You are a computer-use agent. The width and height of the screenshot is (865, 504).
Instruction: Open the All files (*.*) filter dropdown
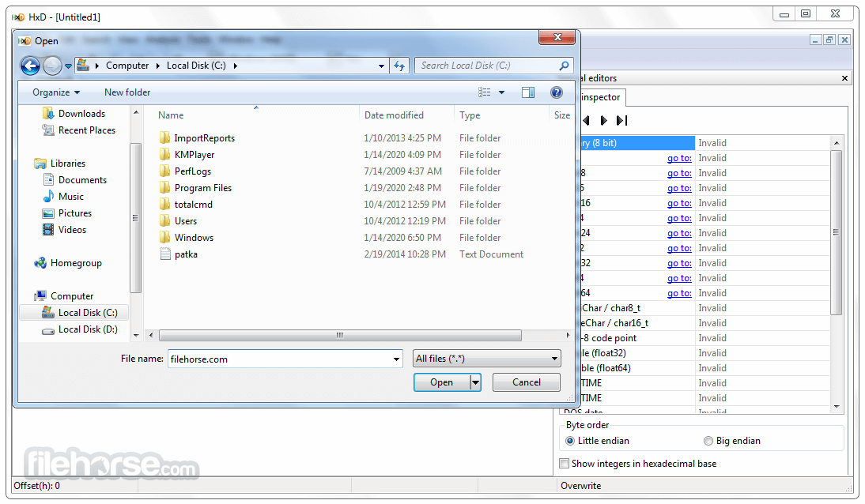(x=486, y=359)
